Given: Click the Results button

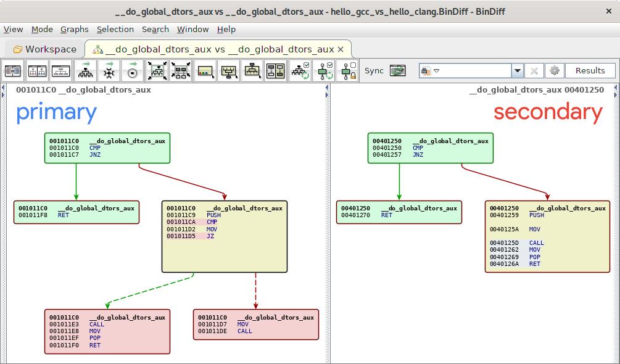Looking at the screenshot, I should [x=590, y=70].
